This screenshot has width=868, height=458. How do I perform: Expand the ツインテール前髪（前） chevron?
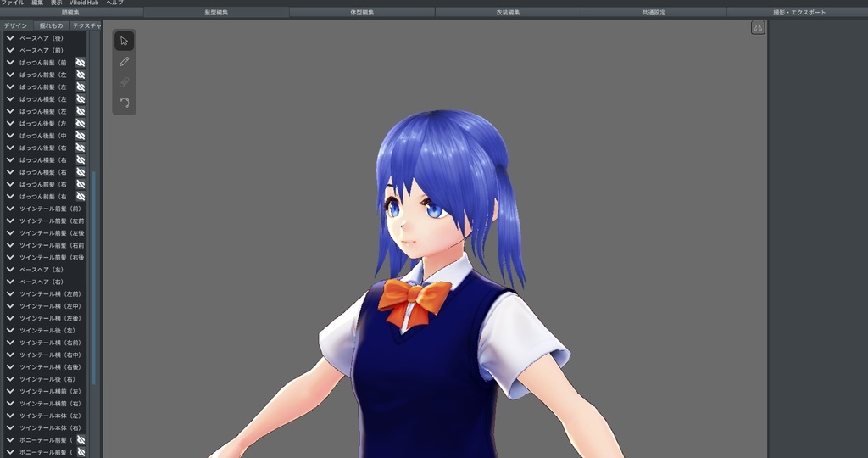[x=10, y=209]
